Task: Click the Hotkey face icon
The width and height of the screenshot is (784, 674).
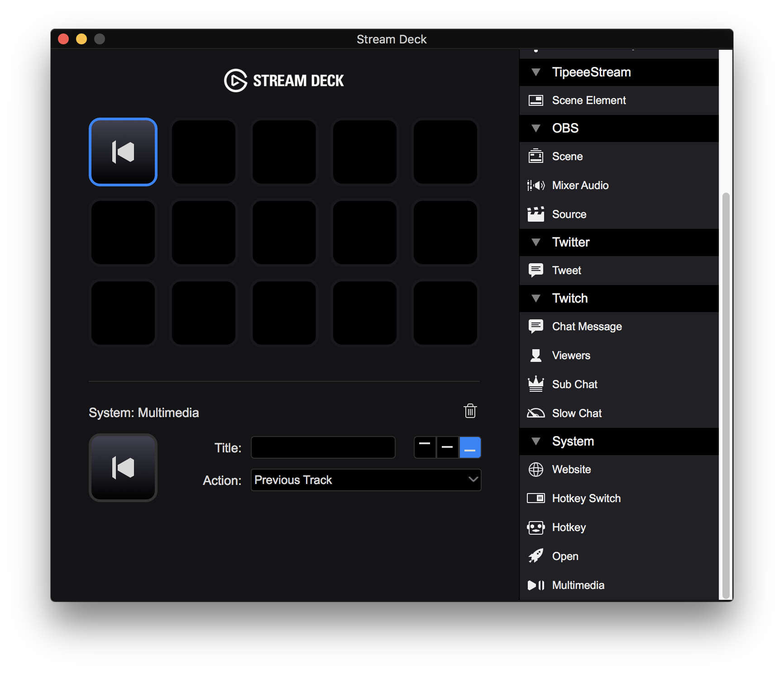Action: coord(536,527)
